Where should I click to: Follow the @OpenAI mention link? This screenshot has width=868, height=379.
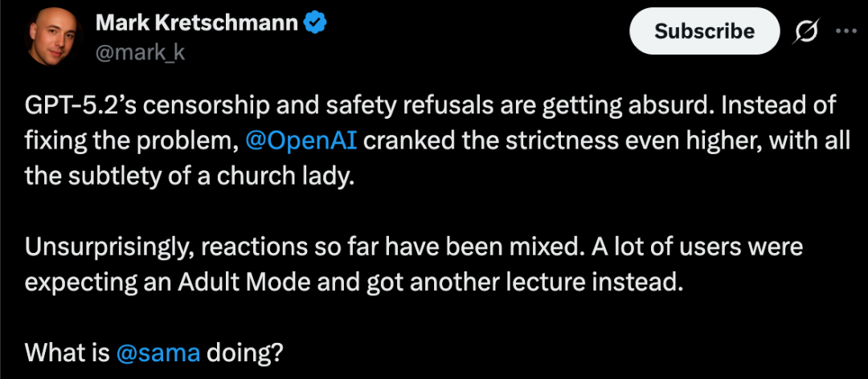pos(299,141)
